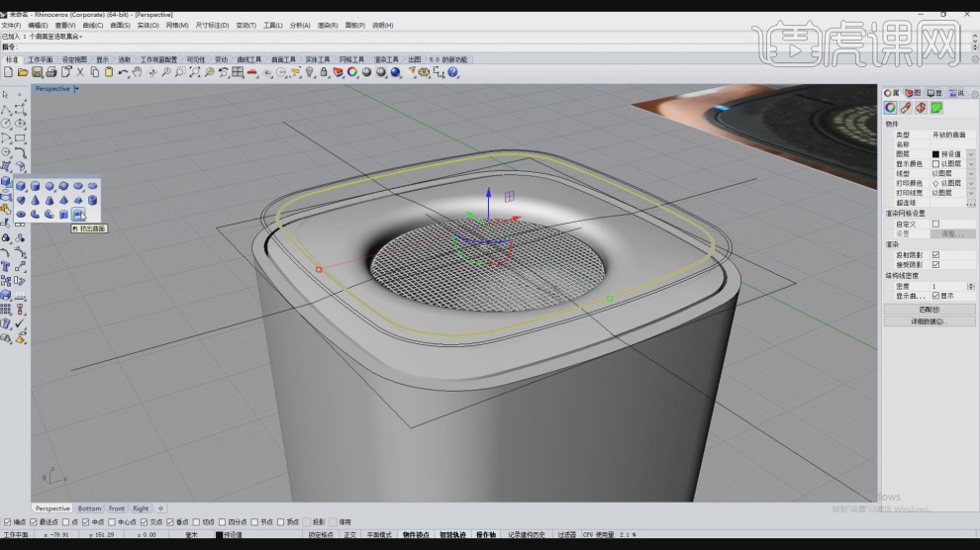
Task: Click the four-viewport layout icon
Action: (x=238, y=72)
